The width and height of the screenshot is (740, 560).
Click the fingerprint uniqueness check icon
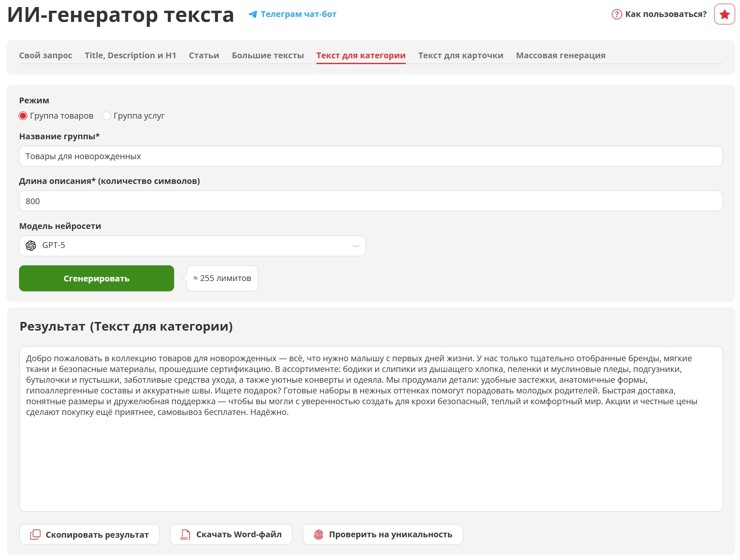coord(318,534)
